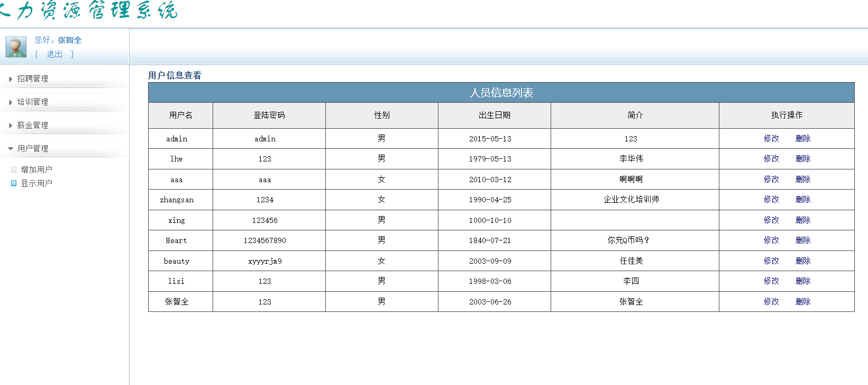The height and width of the screenshot is (385, 868).
Task: Click the icon beside 显示用户
Action: pyautogui.click(x=14, y=183)
